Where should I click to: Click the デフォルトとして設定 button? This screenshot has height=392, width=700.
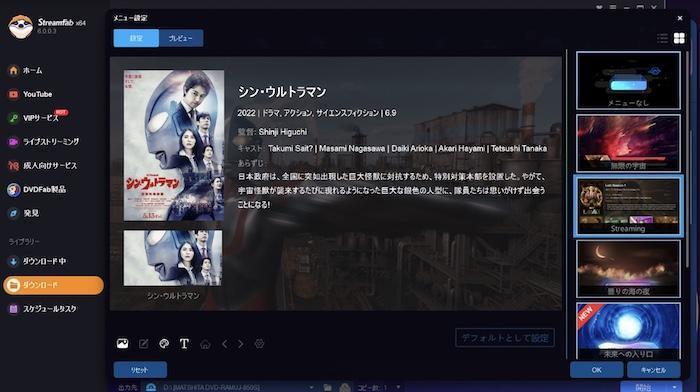[505, 338]
